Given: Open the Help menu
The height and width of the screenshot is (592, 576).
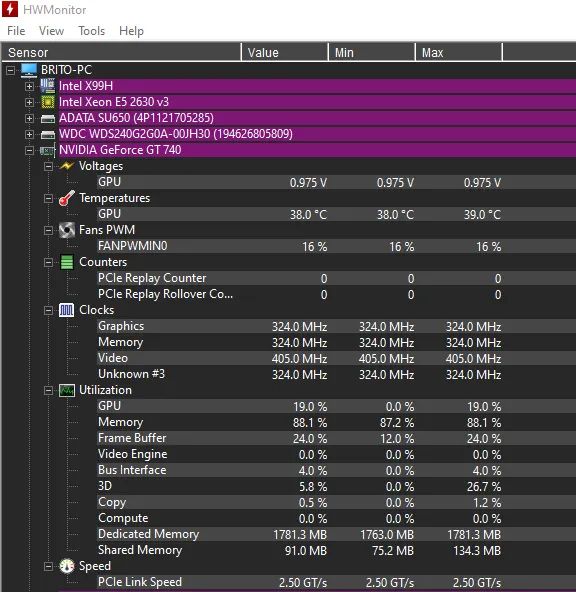Looking at the screenshot, I should coord(131,31).
